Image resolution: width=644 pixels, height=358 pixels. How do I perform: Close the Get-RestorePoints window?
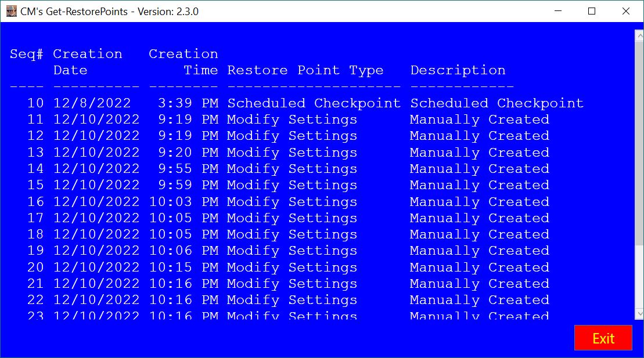625,11
